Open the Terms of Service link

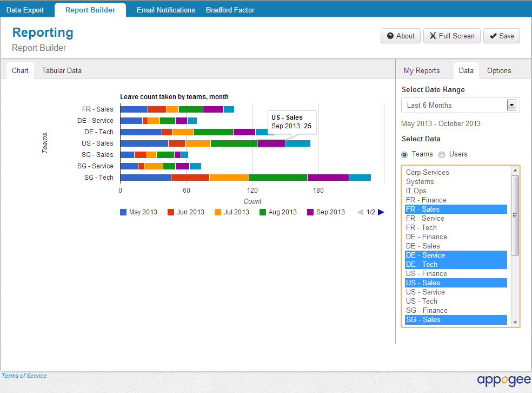point(24,376)
